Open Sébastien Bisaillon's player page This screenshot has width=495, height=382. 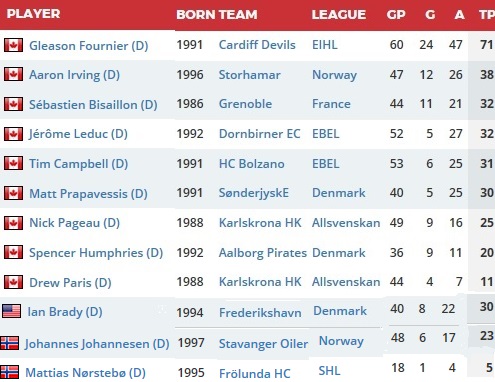tap(93, 105)
